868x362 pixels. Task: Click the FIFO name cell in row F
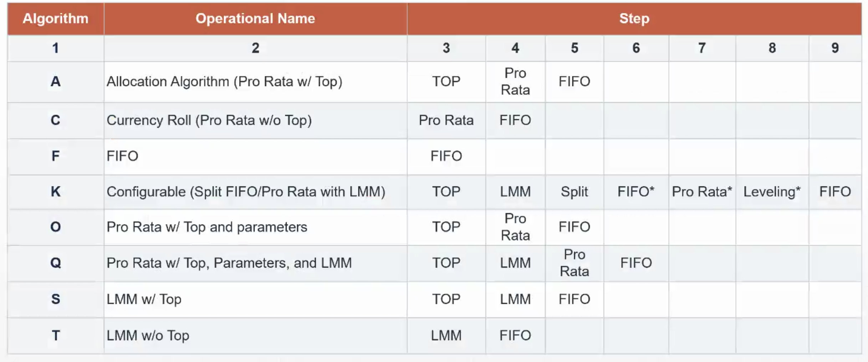(x=122, y=156)
